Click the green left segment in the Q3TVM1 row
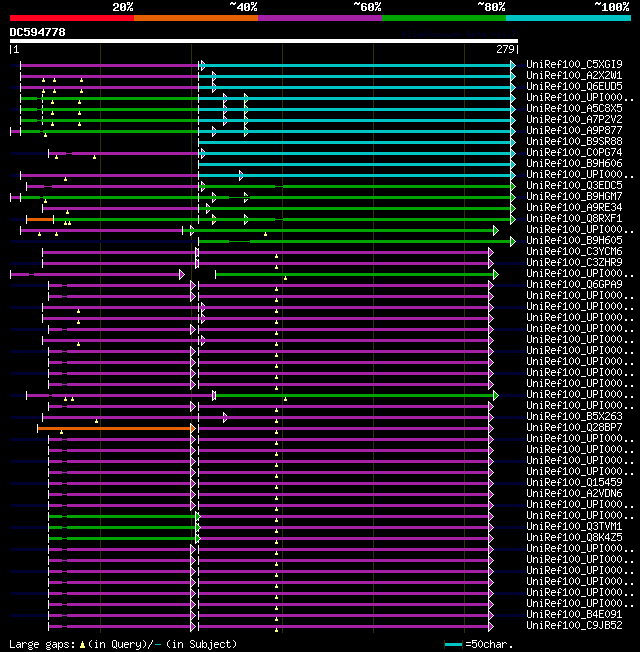The width and height of the screenshot is (640, 652). click(x=123, y=527)
